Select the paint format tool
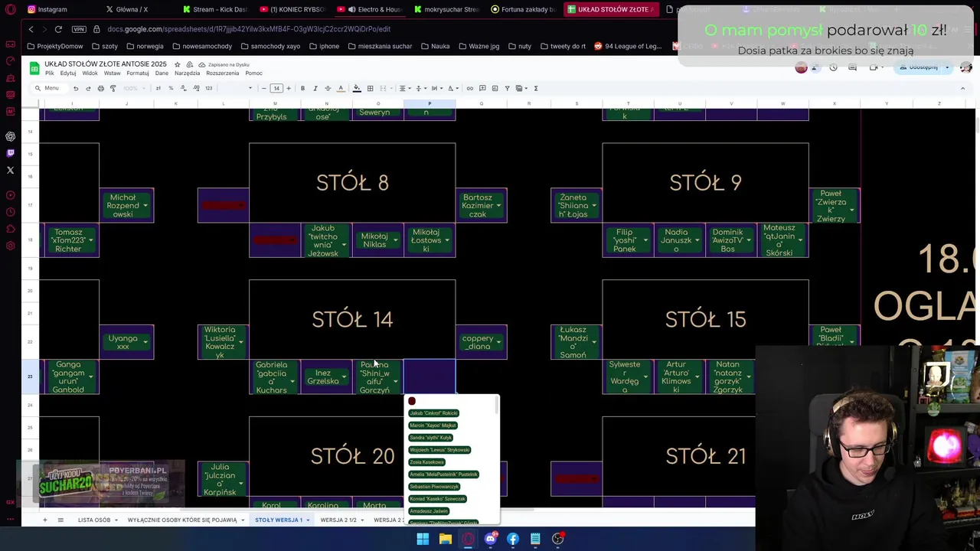 (x=113, y=88)
